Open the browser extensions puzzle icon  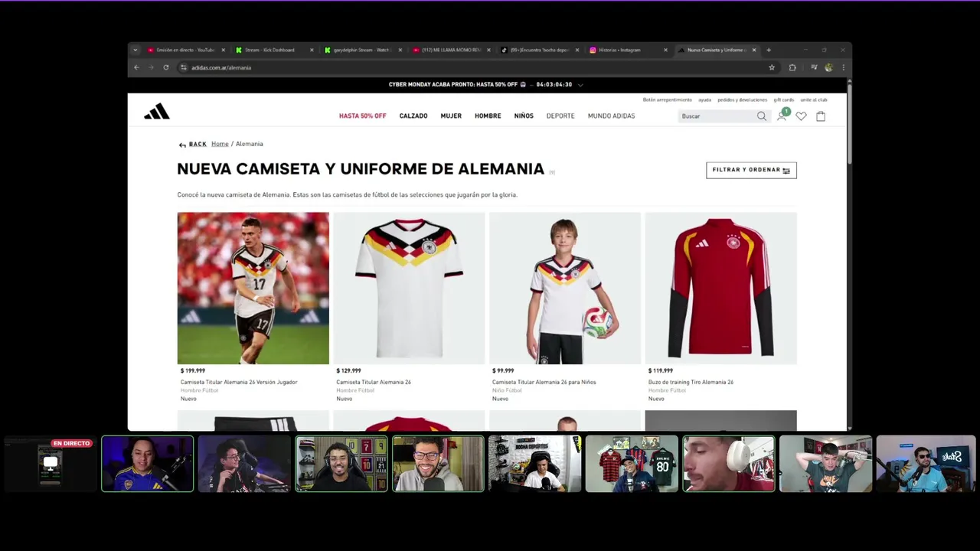pos(792,67)
